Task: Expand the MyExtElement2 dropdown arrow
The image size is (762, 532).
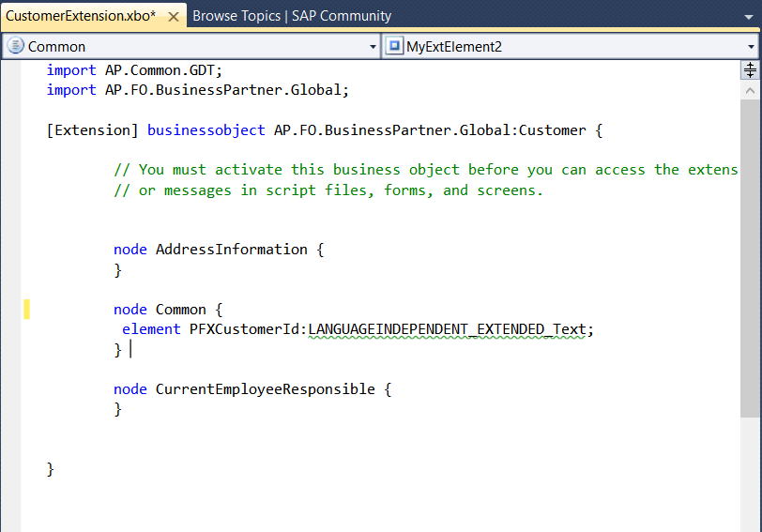Action: tap(752, 46)
